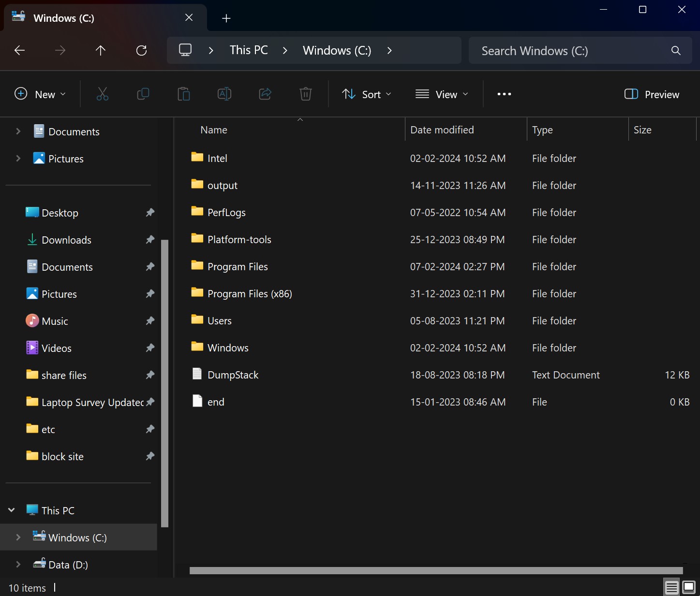Expand the Pictures tree node at top
The width and height of the screenshot is (700, 596).
pos(18,159)
